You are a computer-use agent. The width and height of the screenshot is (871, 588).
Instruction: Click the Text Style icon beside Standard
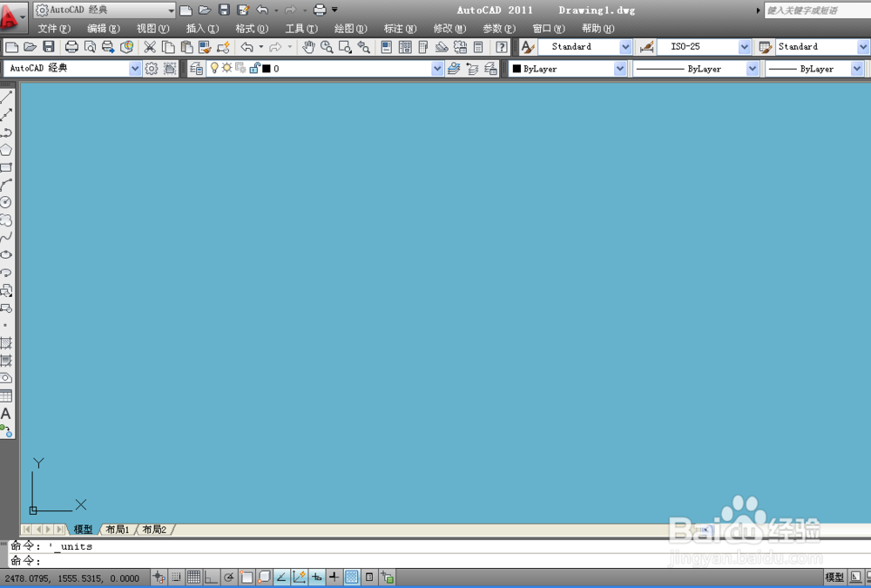[528, 47]
